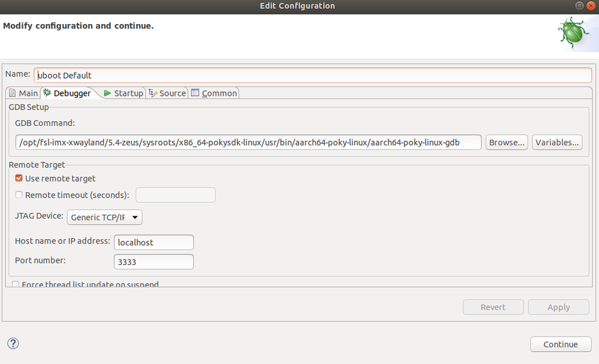Click into the configuration Name field
This screenshot has width=599, height=364.
coord(312,75)
